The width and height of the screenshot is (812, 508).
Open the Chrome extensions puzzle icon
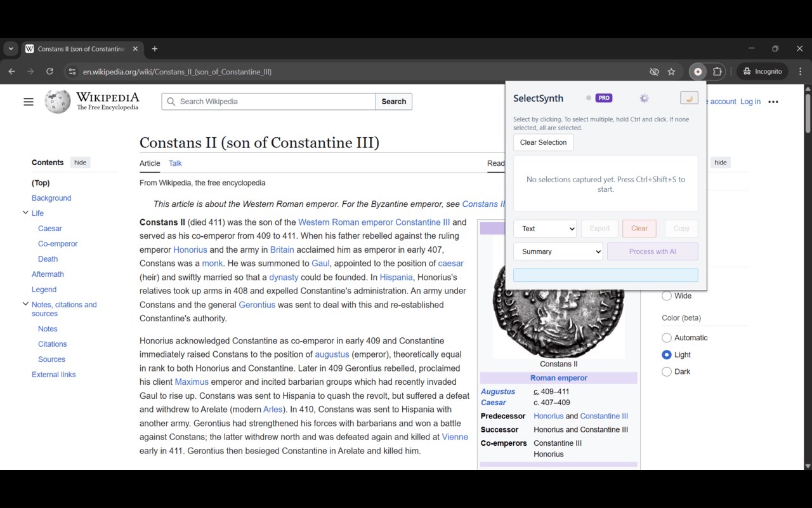(x=717, y=72)
